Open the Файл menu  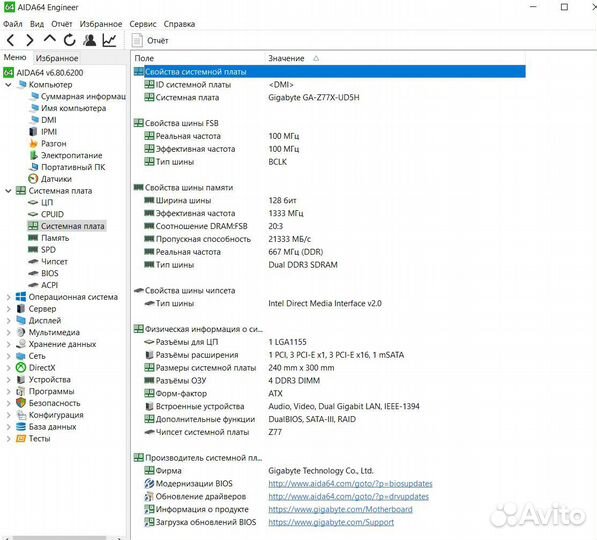(13, 24)
